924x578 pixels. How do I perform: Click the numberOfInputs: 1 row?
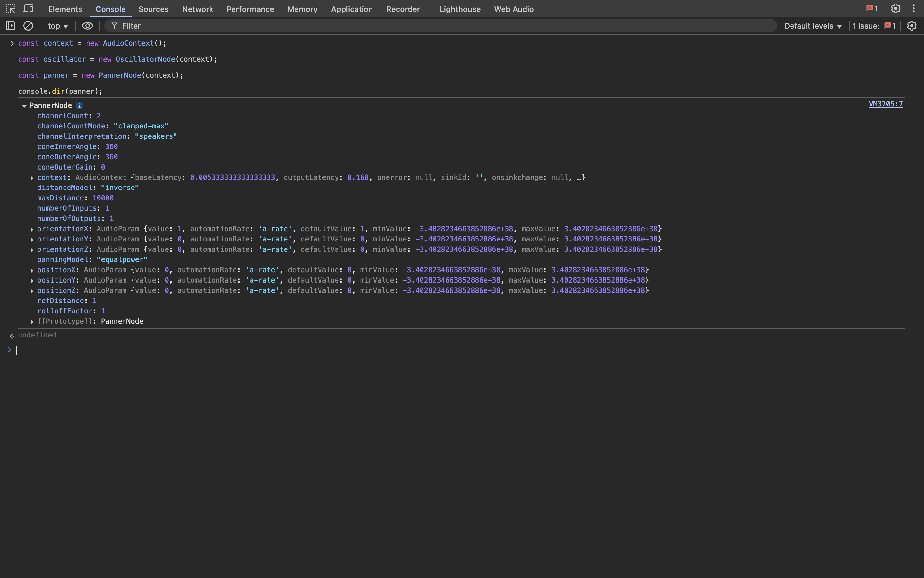(73, 208)
